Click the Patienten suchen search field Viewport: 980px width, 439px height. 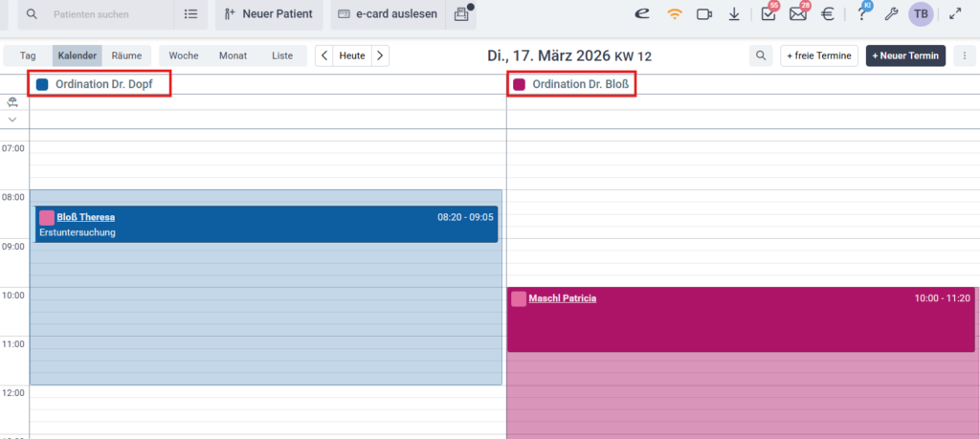(105, 14)
